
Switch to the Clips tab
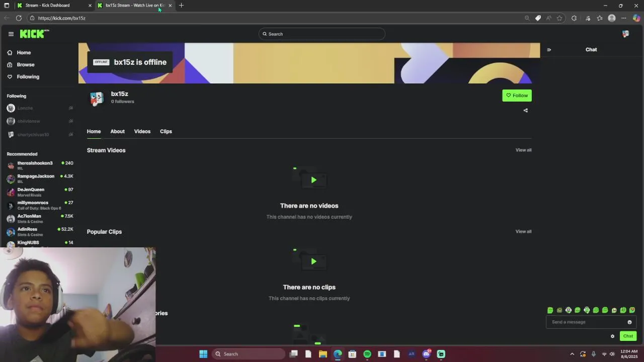coord(166,132)
